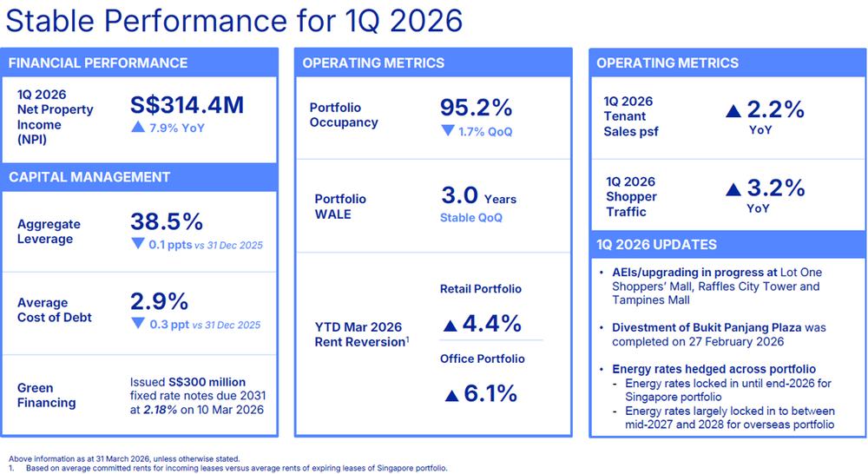Click the up triangle beside 6.1% office reversion

pyautogui.click(x=451, y=395)
